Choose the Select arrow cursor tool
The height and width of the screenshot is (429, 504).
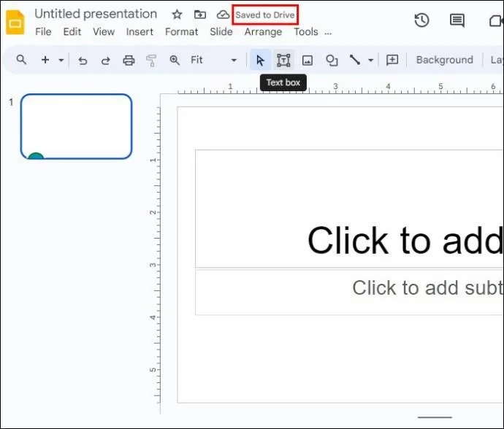260,60
